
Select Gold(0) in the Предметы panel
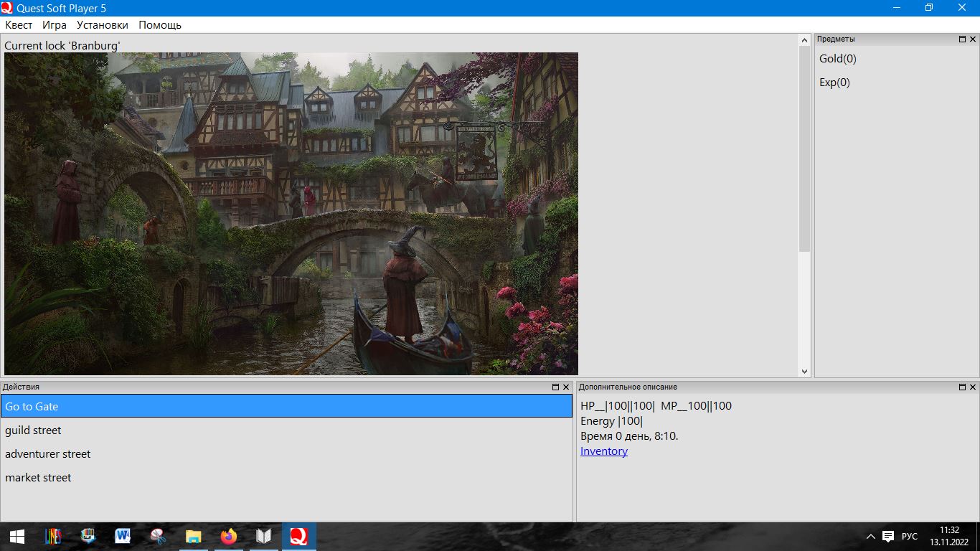[838, 59]
